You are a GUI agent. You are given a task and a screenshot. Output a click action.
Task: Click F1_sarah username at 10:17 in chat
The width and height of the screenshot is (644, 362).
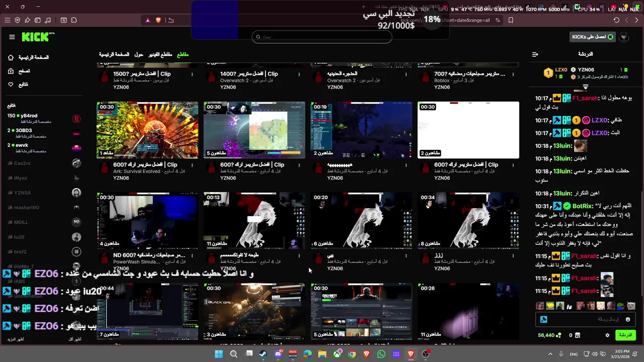click(x=586, y=98)
